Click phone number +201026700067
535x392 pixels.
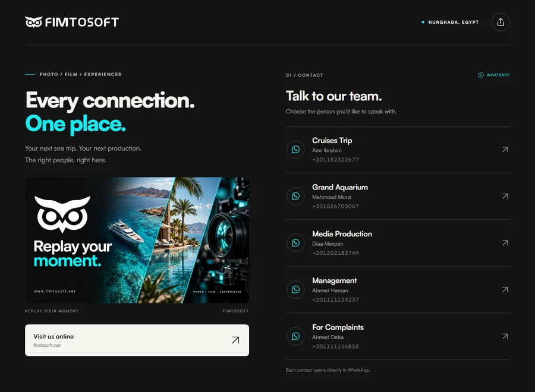335,206
